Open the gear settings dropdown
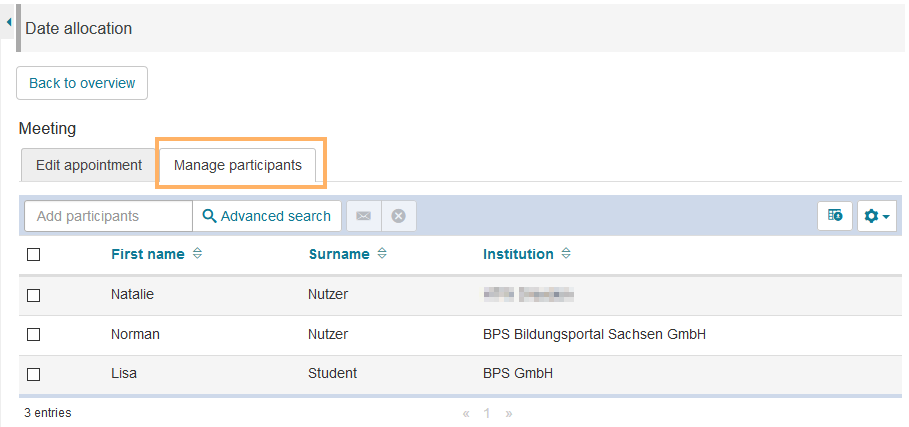Screen dimensions: 909x427 click(x=876, y=216)
